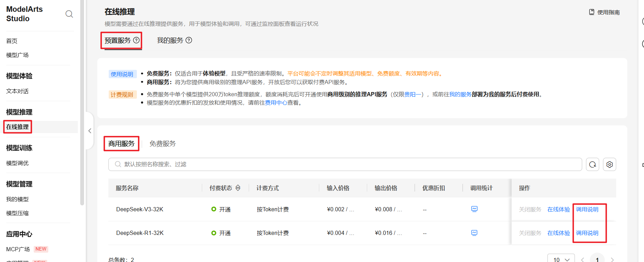The height and width of the screenshot is (262, 644).
Task: Click the ModelArts Studio logo title
Action: point(24,14)
